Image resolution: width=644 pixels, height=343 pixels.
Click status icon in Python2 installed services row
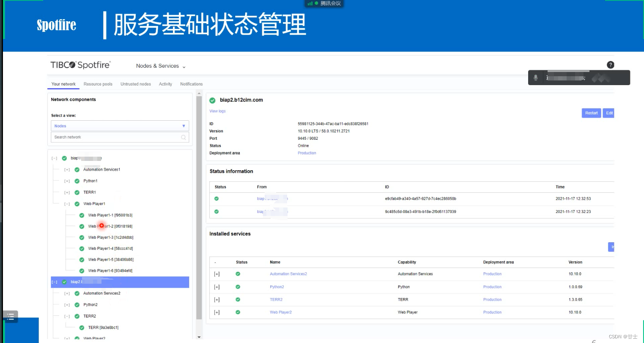pyautogui.click(x=238, y=287)
